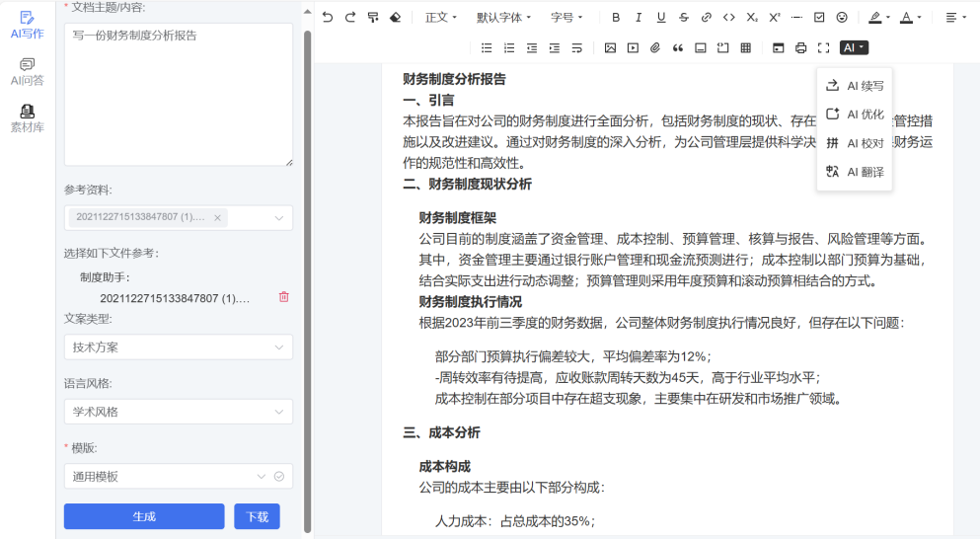
Task: Switch to the AI问答 sidebar tab
Action: coord(27,71)
